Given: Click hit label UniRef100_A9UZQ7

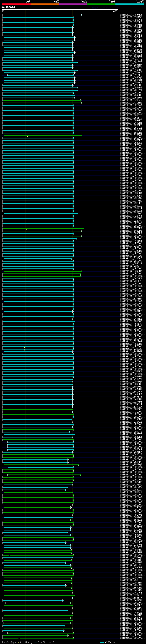Looking at the screenshot, I should 131,464.
